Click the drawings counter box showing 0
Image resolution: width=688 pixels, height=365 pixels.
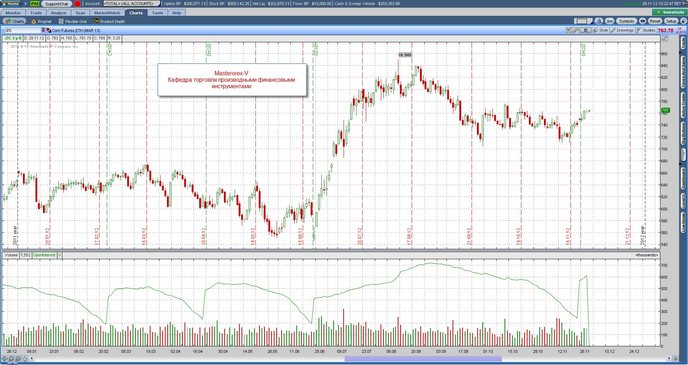586,30
